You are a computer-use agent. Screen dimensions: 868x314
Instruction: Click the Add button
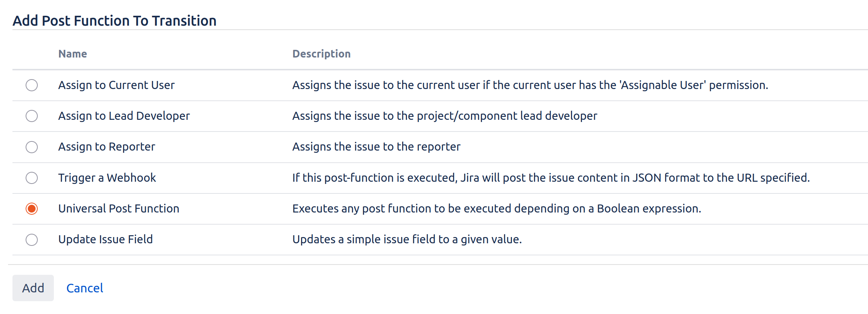(x=33, y=288)
